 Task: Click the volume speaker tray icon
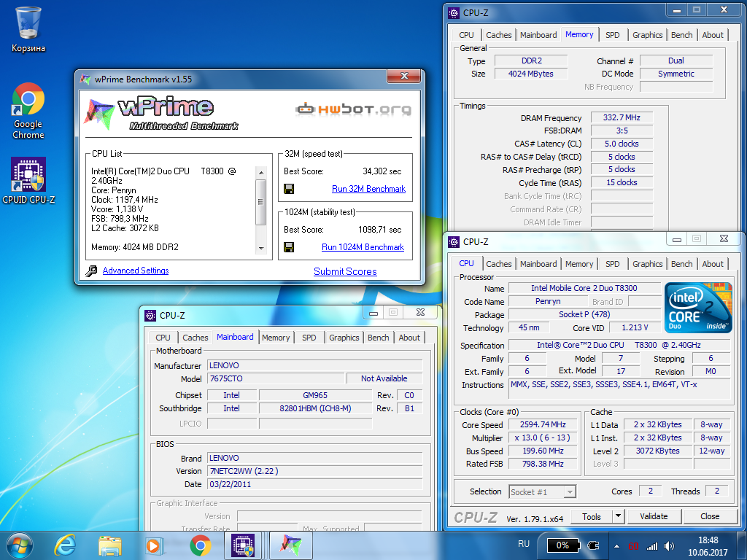point(670,546)
